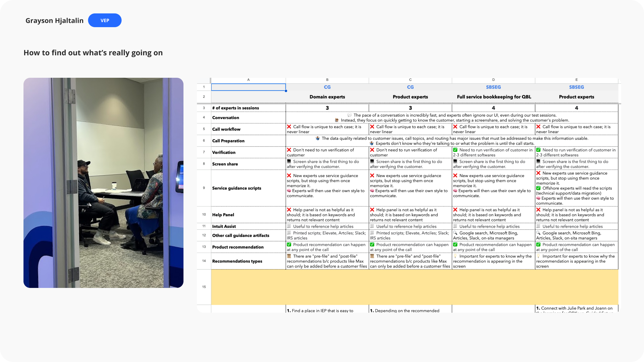
Task: Click lightbulb icon in column E Recommendations types cell
Action: (538, 256)
